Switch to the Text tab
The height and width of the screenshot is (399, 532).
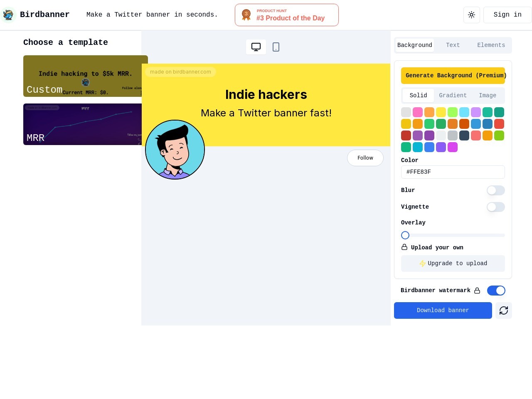pos(453,45)
